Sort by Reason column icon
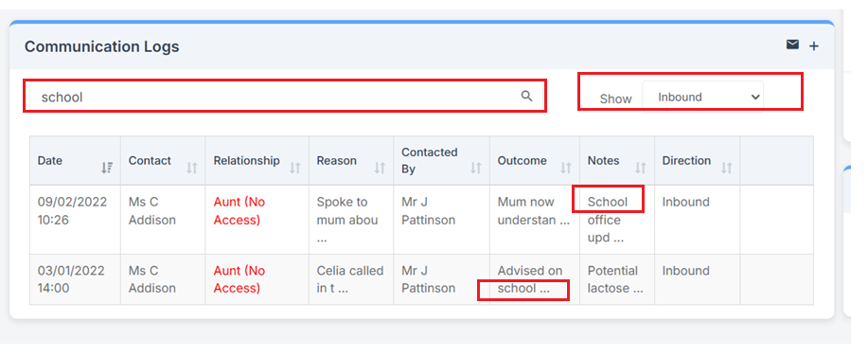This screenshot has width=868, height=357. 380,168
